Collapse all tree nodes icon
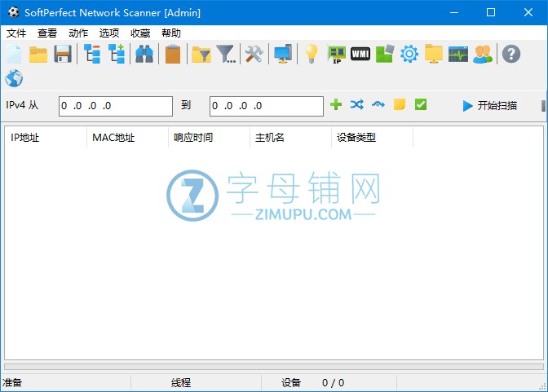Viewport: 548px width, 392px height. click(92, 54)
